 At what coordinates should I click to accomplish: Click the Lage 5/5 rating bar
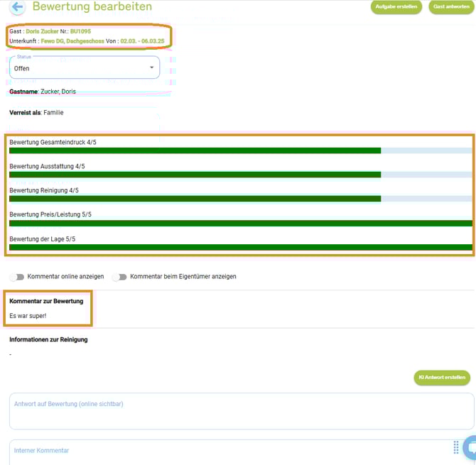click(x=241, y=247)
